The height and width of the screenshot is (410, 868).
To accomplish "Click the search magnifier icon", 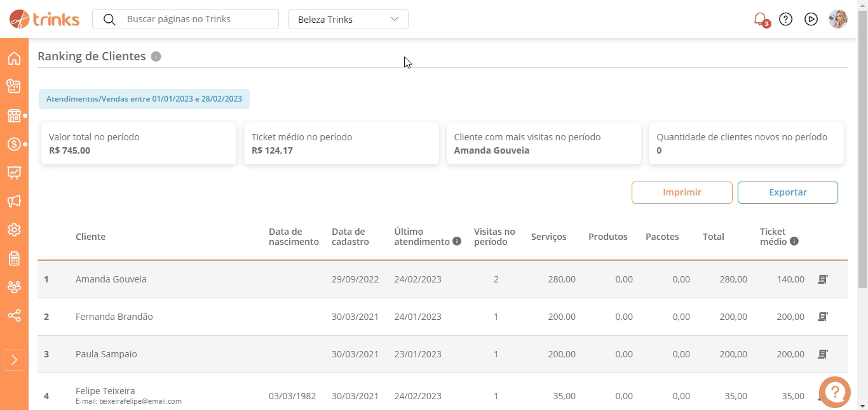I will pyautogui.click(x=109, y=20).
